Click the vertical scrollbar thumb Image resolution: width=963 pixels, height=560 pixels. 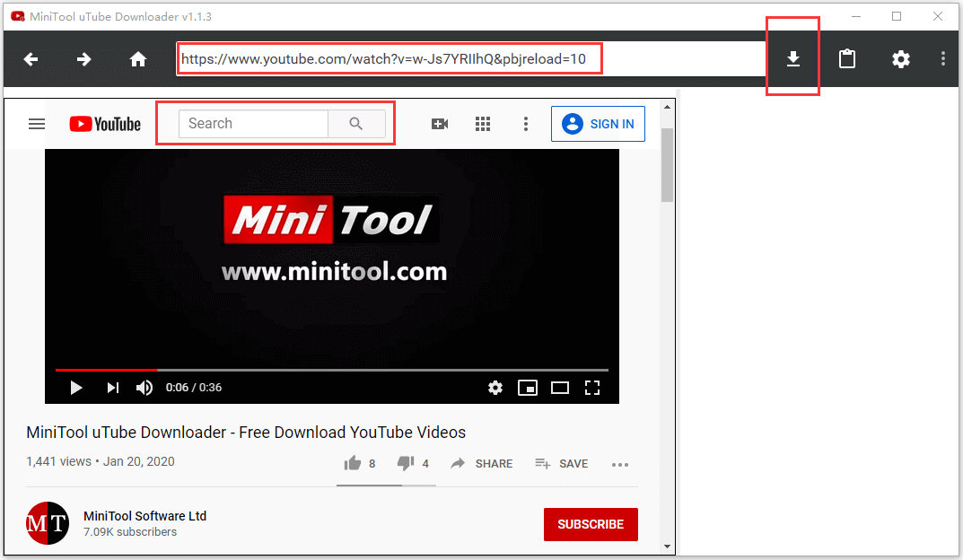click(x=667, y=164)
